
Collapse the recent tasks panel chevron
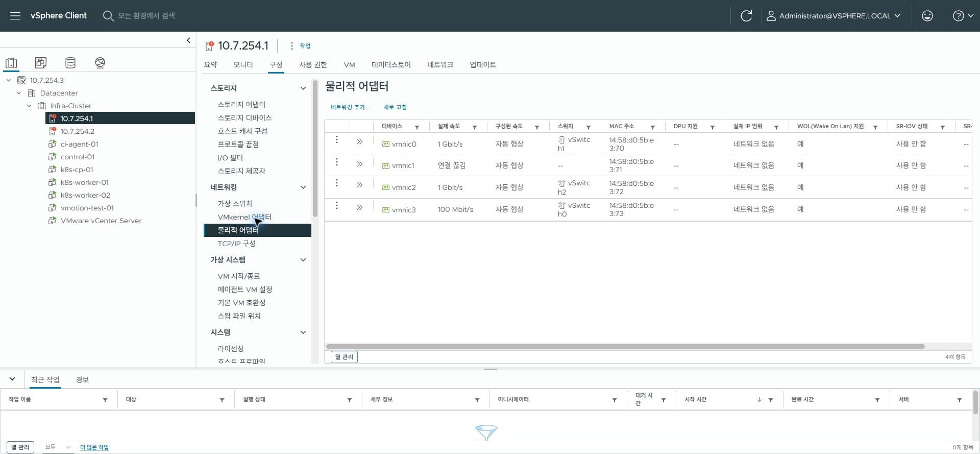click(x=12, y=379)
